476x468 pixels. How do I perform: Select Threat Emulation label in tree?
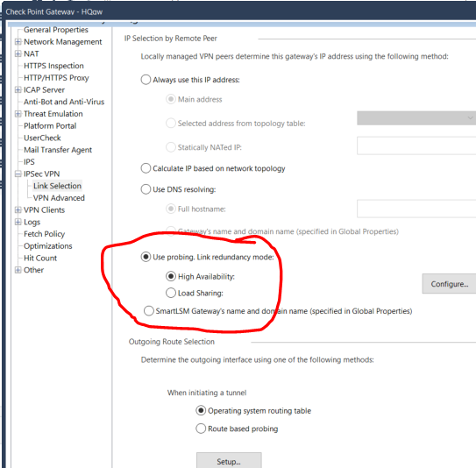53,114
